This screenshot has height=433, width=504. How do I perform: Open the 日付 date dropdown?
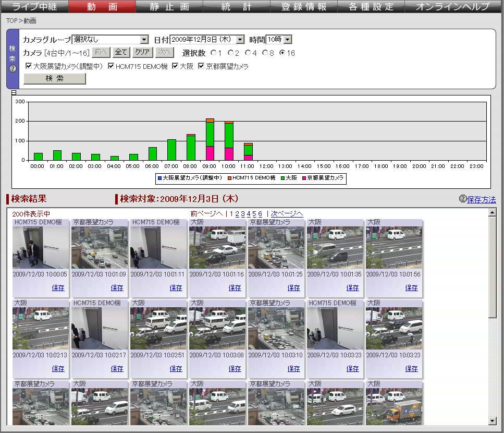tap(207, 40)
